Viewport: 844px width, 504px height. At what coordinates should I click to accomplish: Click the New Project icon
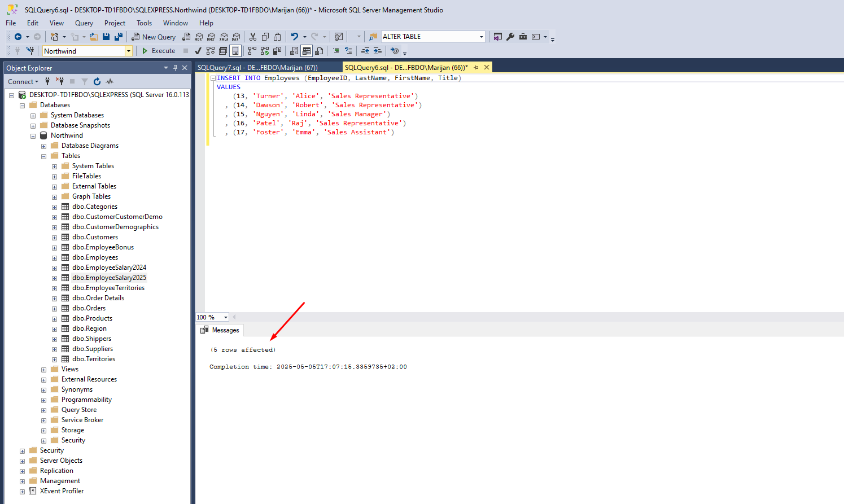[55, 37]
